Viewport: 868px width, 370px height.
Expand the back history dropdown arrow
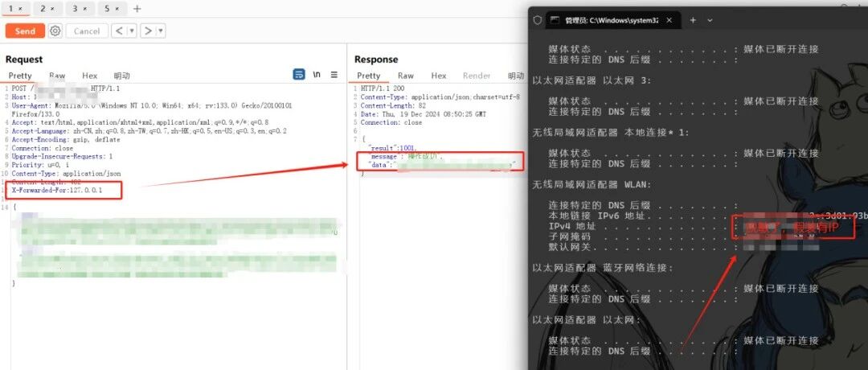coord(133,31)
